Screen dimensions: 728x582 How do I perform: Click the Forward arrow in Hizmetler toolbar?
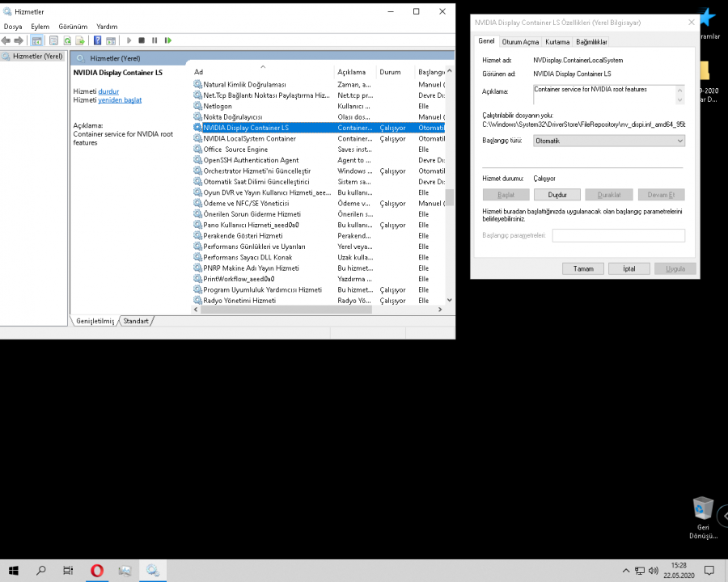pos(19,41)
